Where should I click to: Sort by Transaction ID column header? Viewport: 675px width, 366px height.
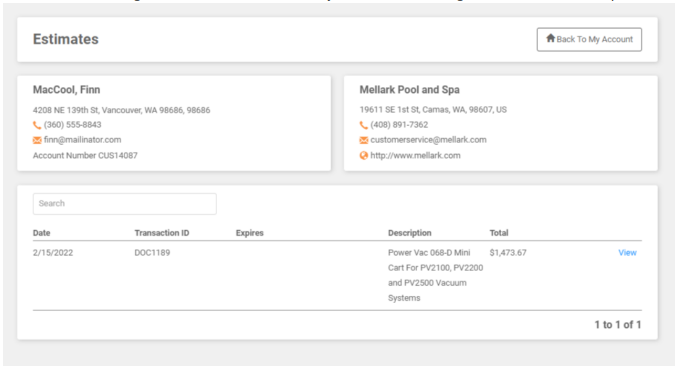click(162, 233)
